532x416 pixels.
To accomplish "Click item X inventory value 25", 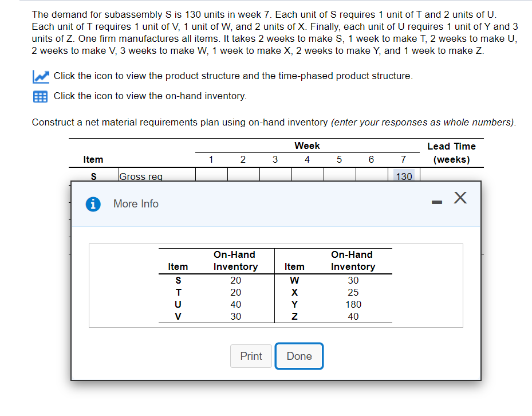I will tap(353, 292).
